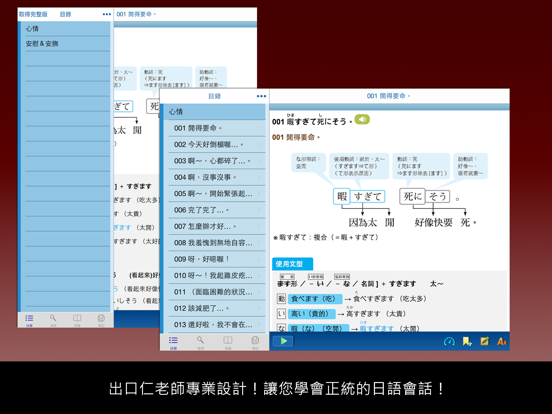Open the notes tab in back window

(101, 320)
